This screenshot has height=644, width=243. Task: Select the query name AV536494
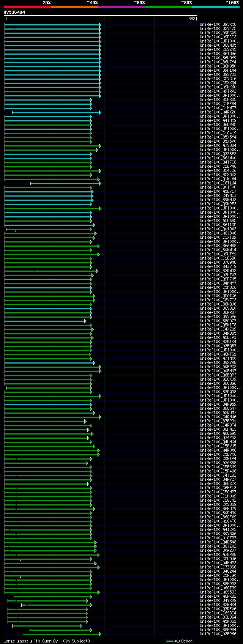[14, 12]
